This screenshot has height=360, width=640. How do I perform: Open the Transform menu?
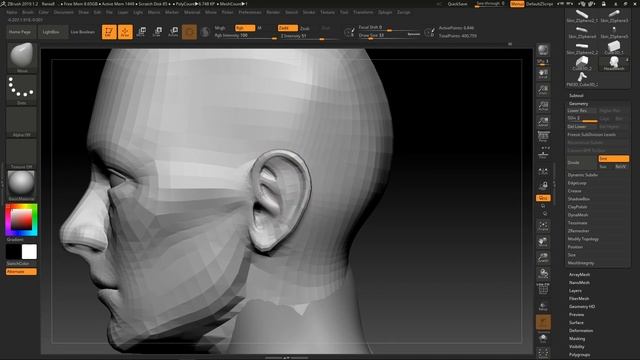pos(363,12)
